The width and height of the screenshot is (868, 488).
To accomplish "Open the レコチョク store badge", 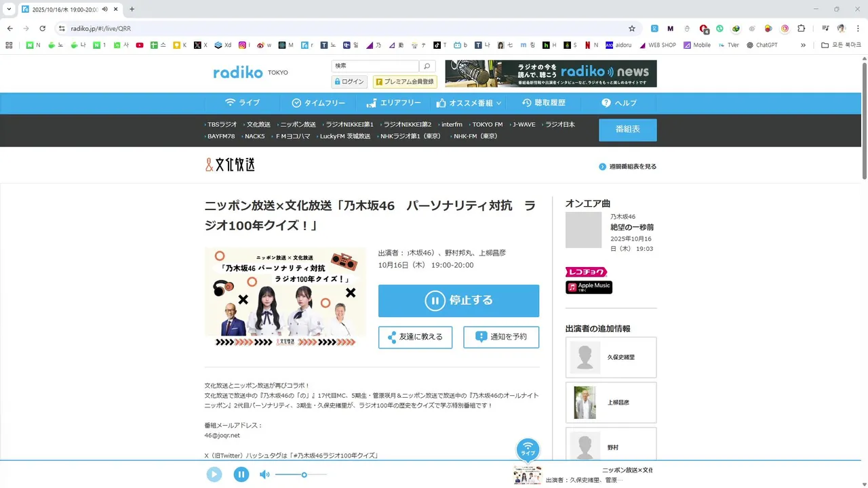I will pyautogui.click(x=586, y=272).
